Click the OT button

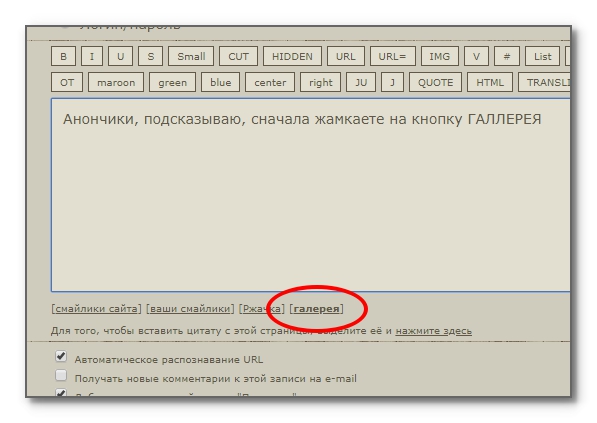67,82
